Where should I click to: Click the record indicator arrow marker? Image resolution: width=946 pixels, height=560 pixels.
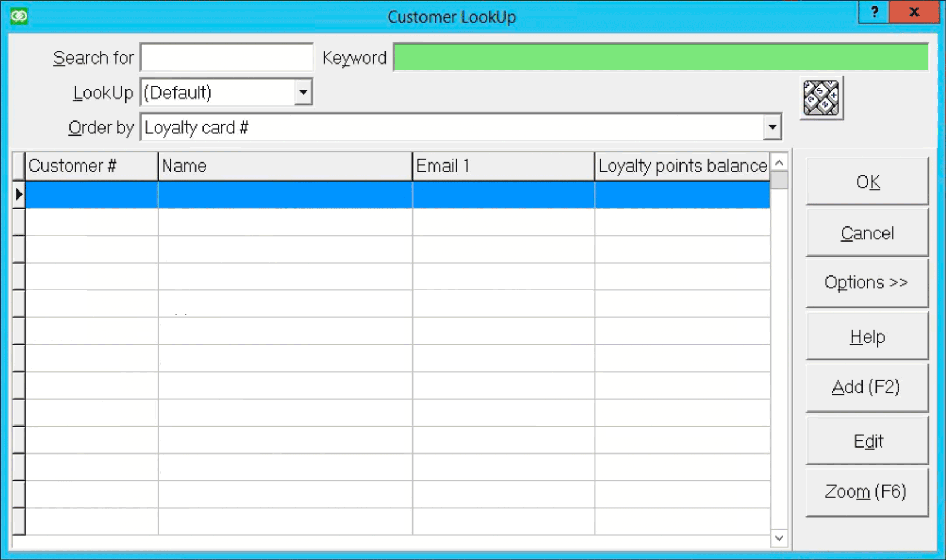point(18,194)
